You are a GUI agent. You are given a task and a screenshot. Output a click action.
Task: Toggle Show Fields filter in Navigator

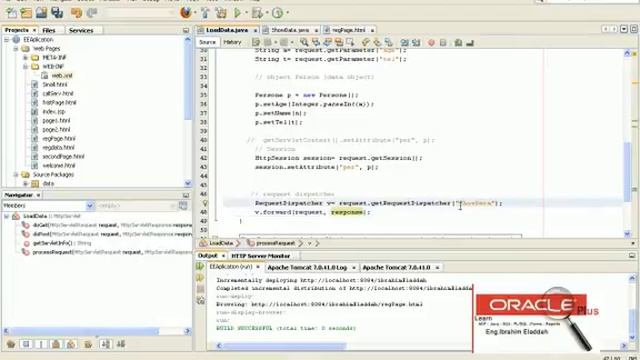pos(26,344)
